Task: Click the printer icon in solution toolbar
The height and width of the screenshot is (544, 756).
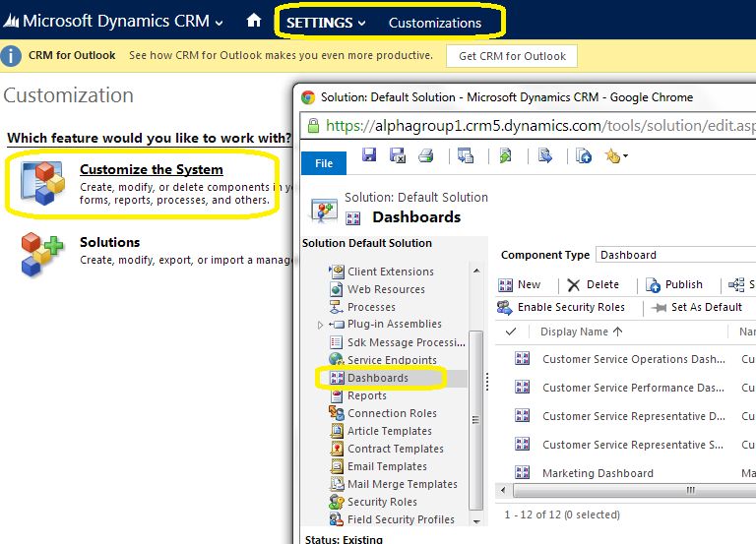Action: (x=425, y=155)
